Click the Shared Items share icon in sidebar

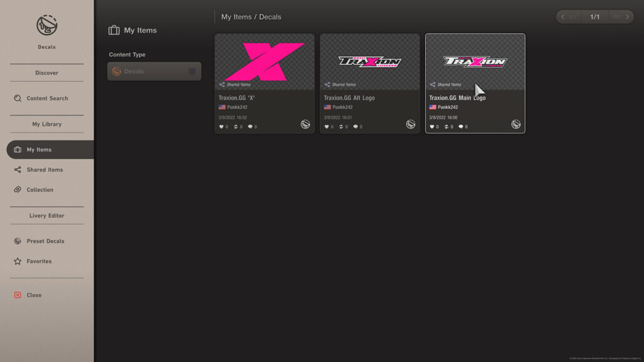click(x=17, y=170)
